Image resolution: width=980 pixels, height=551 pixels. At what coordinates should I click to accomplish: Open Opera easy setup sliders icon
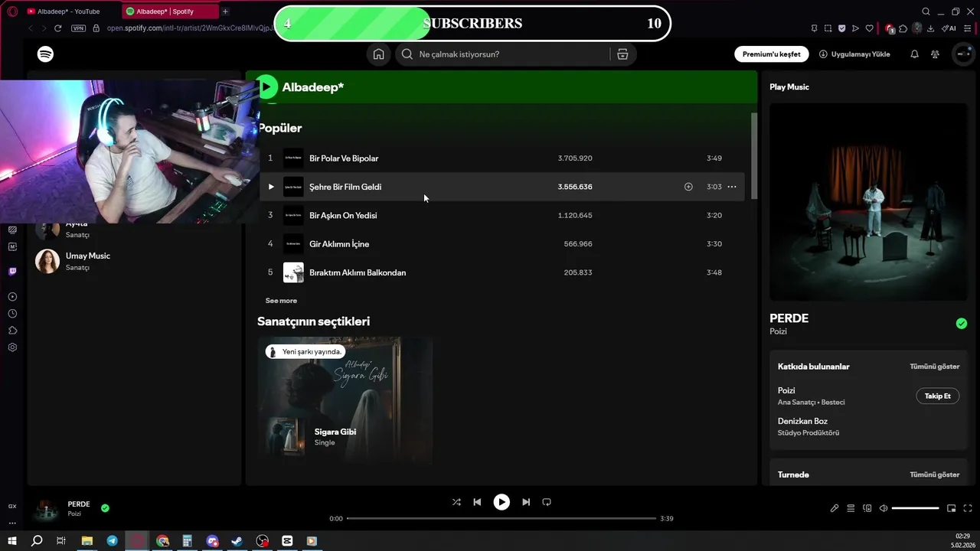(968, 28)
